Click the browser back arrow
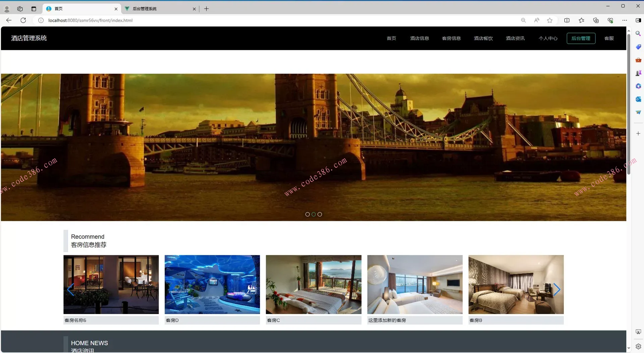Viewport: 644px width, 353px height. (9, 20)
